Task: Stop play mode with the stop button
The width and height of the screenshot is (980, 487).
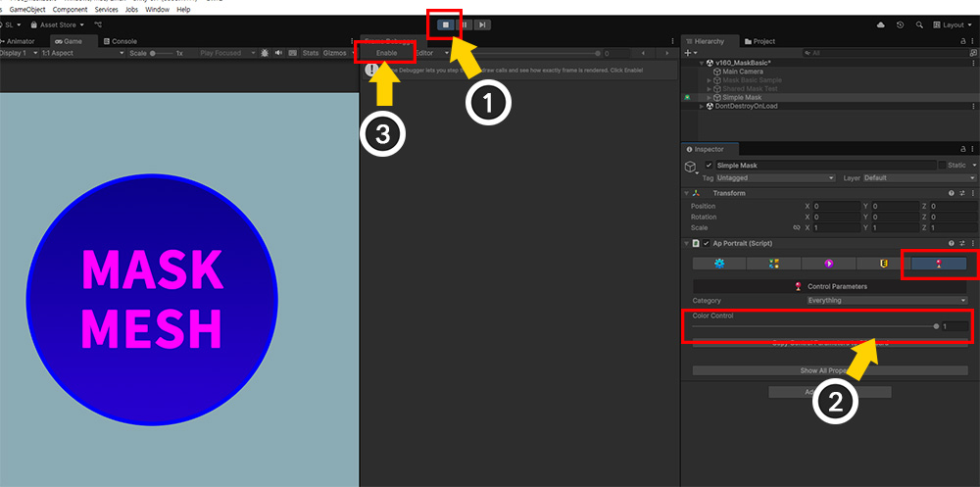Action: 446,25
